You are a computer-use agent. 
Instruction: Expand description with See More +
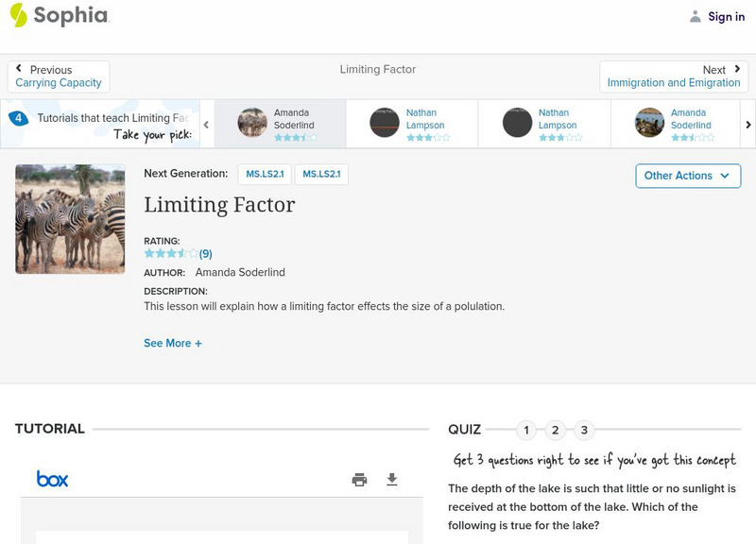(173, 344)
